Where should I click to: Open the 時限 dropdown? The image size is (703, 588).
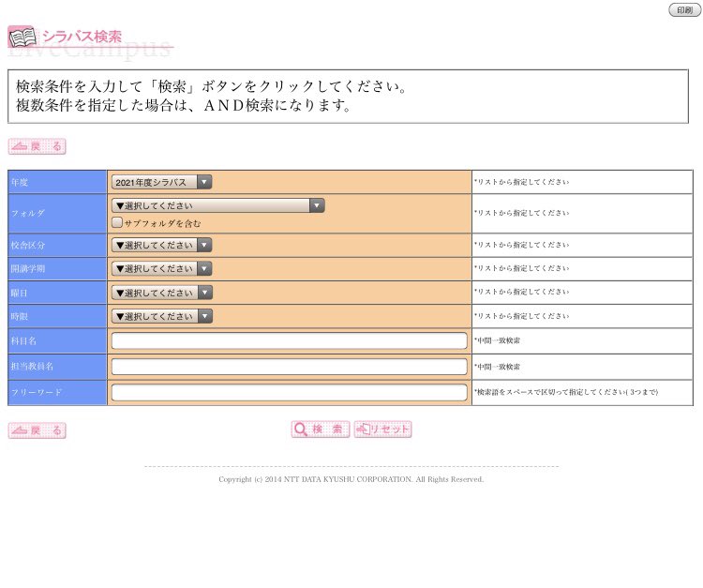[161, 316]
